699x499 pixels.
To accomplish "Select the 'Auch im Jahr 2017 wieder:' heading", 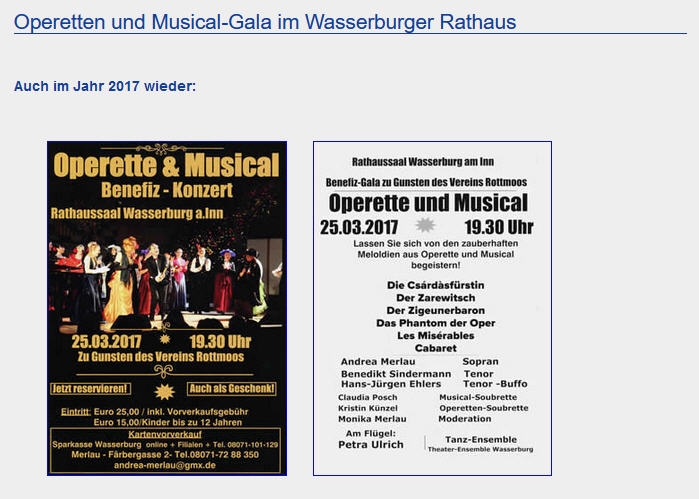I will pos(105,86).
